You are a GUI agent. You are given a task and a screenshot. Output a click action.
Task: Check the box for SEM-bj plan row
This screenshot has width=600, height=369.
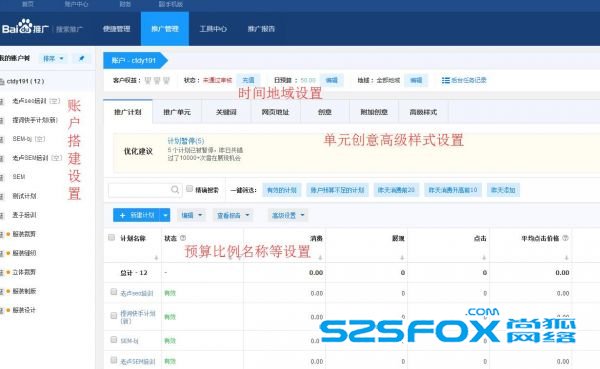(114, 340)
